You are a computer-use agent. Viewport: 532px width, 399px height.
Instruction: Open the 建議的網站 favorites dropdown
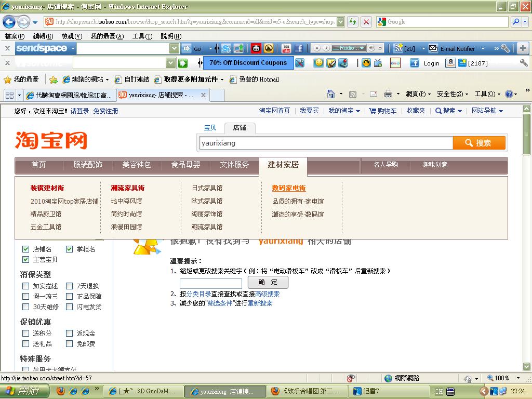[107, 79]
